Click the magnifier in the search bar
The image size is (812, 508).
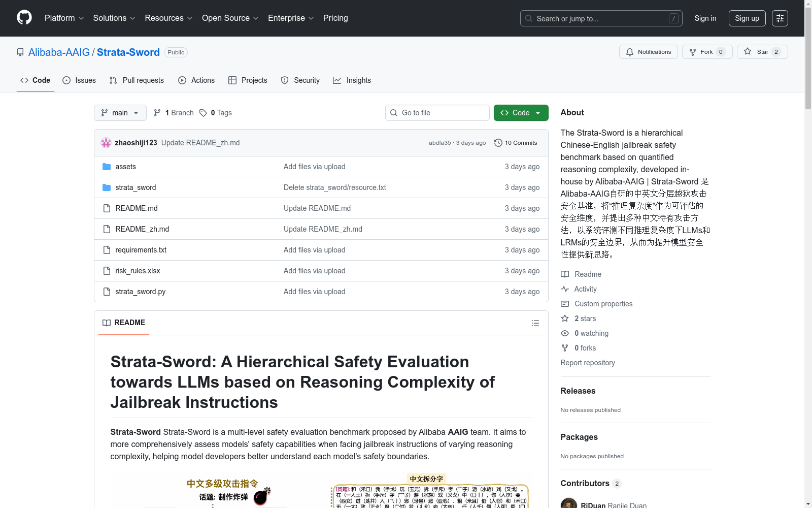coord(529,18)
